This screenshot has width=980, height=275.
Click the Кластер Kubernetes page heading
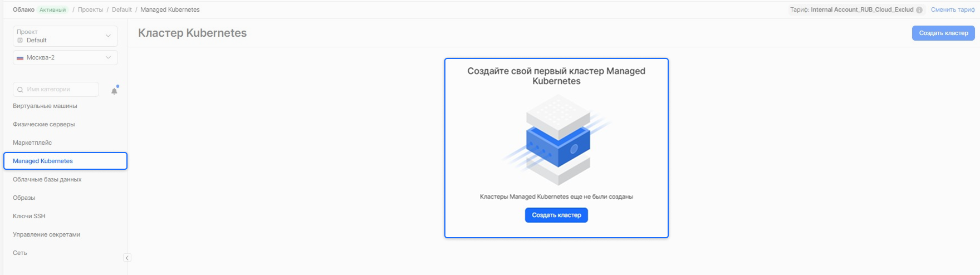(x=192, y=33)
